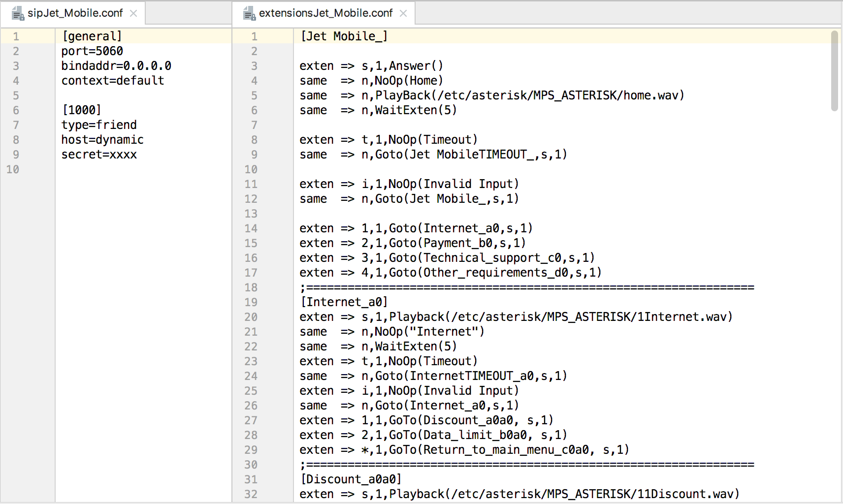Switch to the sipJet_Mobile.conf tab

(75, 13)
